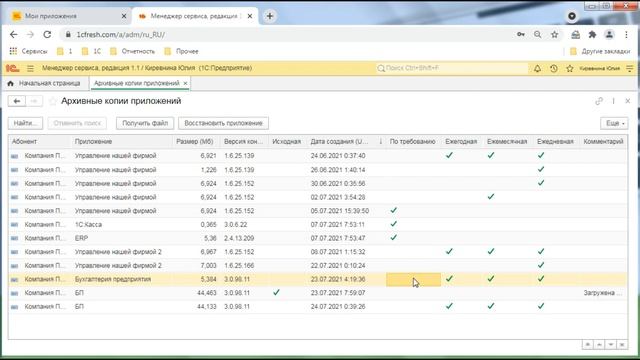Jump to first row list arrow
The width and height of the screenshot is (640, 360).
[x=587, y=345]
